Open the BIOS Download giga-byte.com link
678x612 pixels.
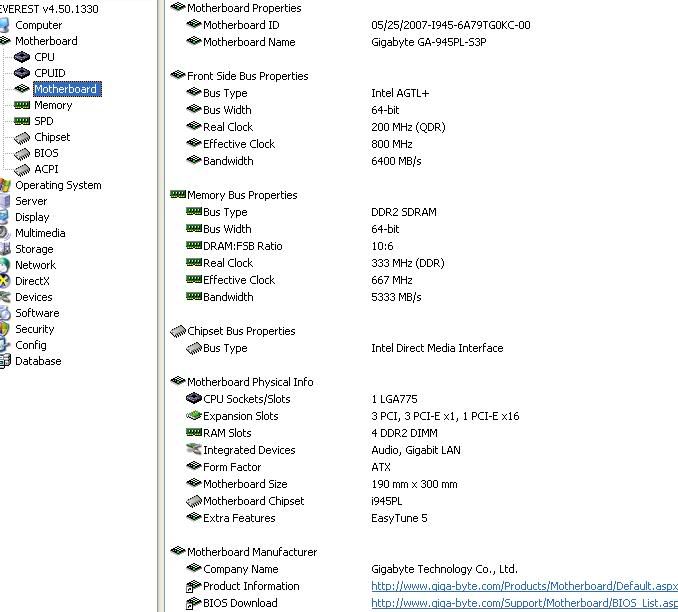coord(524,603)
